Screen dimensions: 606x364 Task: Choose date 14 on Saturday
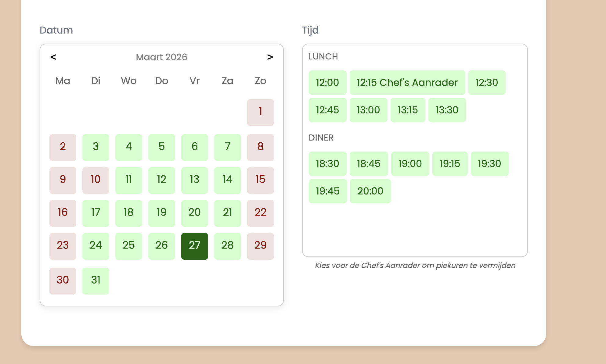pyautogui.click(x=228, y=180)
